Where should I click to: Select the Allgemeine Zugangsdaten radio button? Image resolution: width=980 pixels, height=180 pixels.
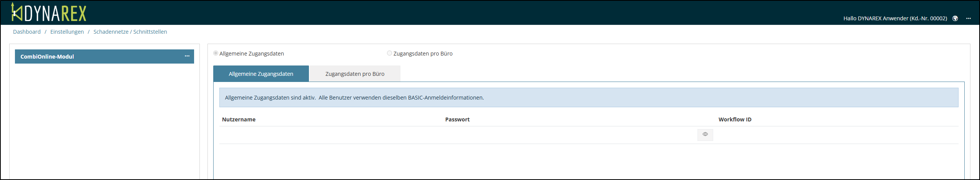[216, 53]
